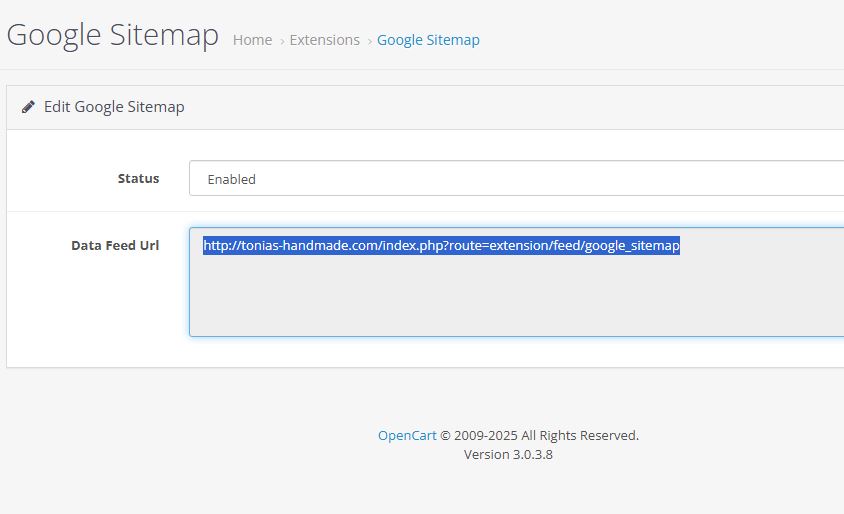This screenshot has width=844, height=514.
Task: Click the large Google Sitemap page title
Action: pyautogui.click(x=112, y=36)
